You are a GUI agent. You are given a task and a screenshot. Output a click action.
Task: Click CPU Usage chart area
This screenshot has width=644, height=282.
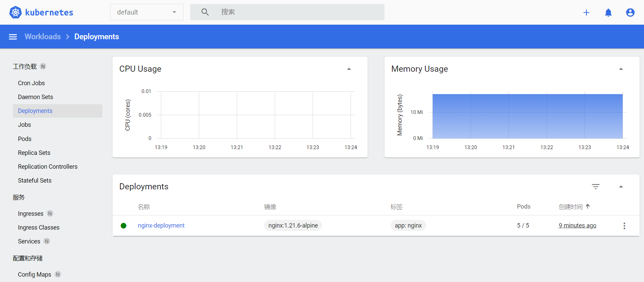coord(256,115)
